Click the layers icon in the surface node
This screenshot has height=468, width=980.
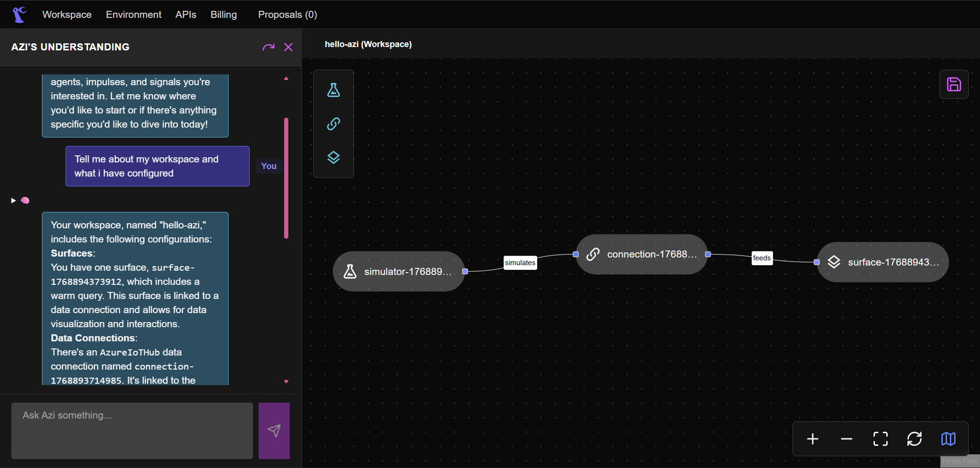click(834, 262)
